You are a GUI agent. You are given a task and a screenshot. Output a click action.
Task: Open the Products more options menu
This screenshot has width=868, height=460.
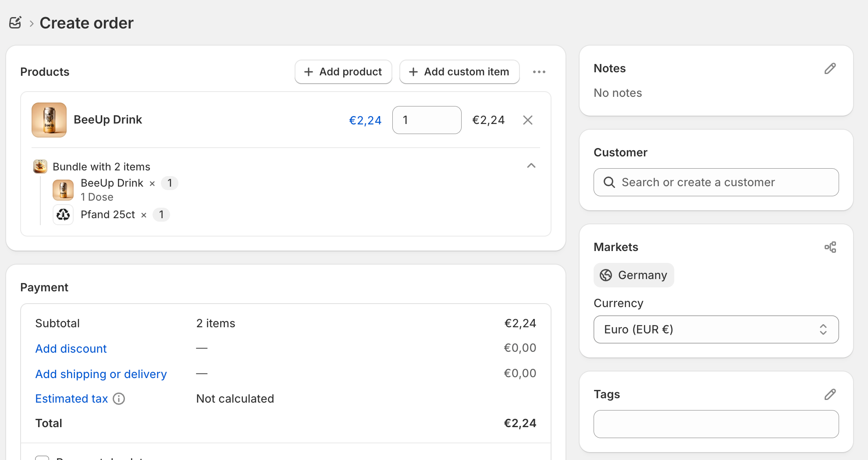pyautogui.click(x=539, y=72)
